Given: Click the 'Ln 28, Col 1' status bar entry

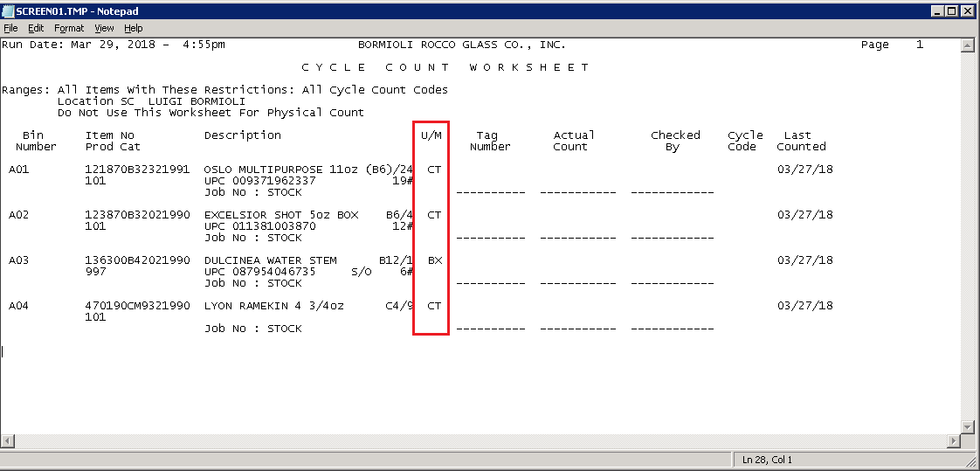Looking at the screenshot, I should click(766, 460).
